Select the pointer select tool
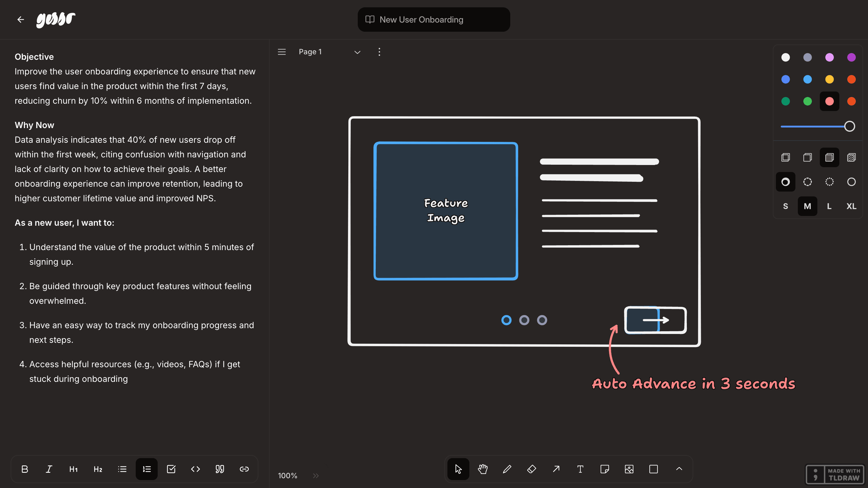This screenshot has width=868, height=488. coord(458,469)
